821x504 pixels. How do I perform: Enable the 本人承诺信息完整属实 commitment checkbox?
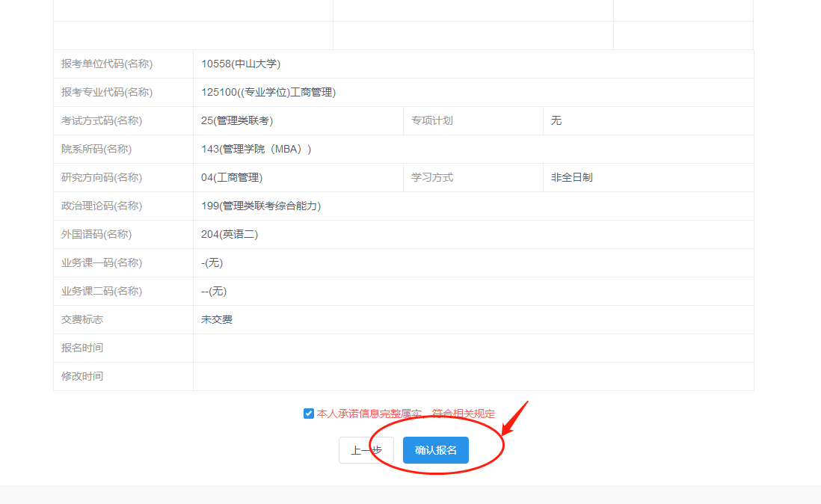(309, 413)
